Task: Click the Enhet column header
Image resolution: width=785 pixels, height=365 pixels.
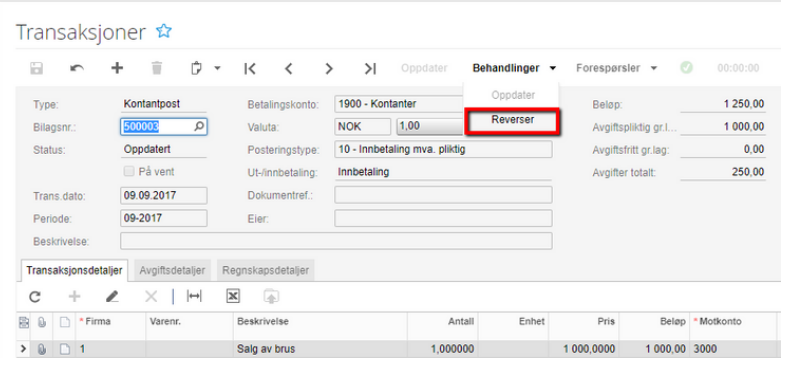Action: [513, 321]
